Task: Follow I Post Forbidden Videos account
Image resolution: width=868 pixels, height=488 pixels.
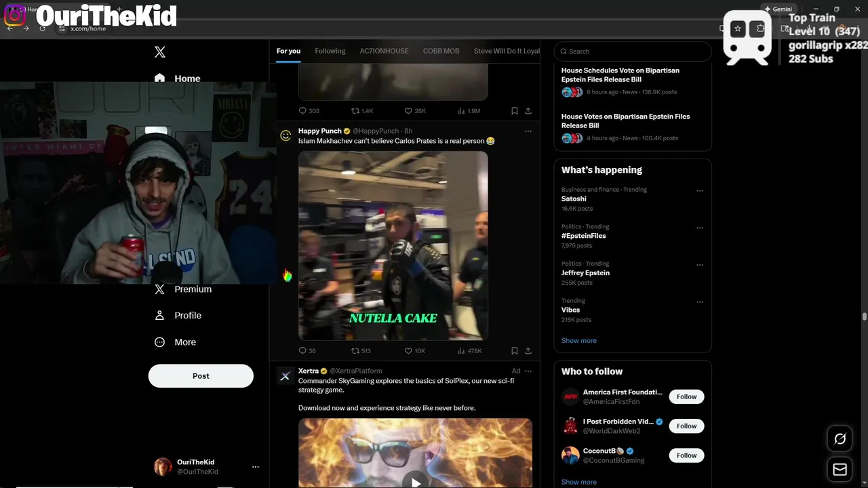Action: point(686,426)
